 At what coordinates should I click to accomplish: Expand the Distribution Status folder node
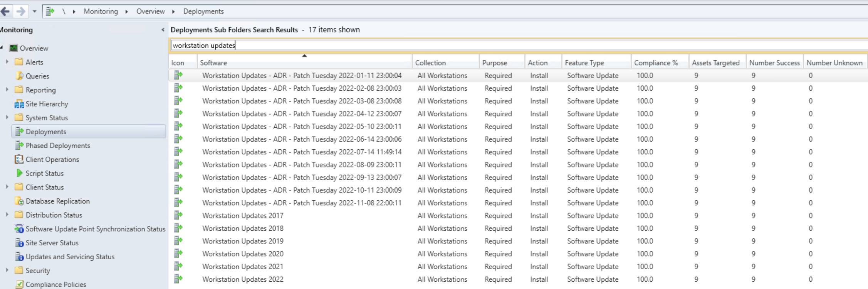point(7,215)
